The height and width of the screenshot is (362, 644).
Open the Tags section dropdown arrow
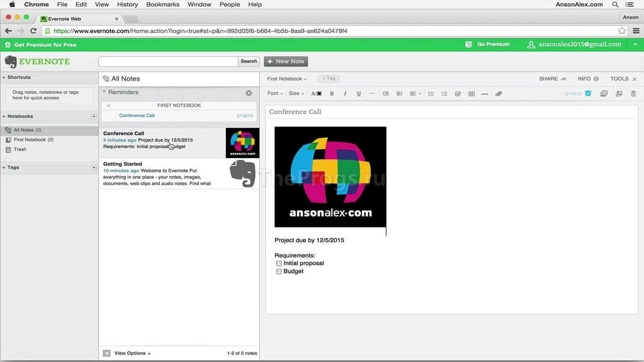[94, 168]
